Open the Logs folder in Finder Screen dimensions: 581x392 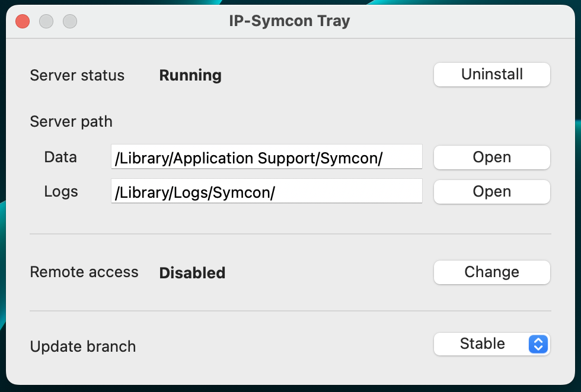[x=491, y=191]
